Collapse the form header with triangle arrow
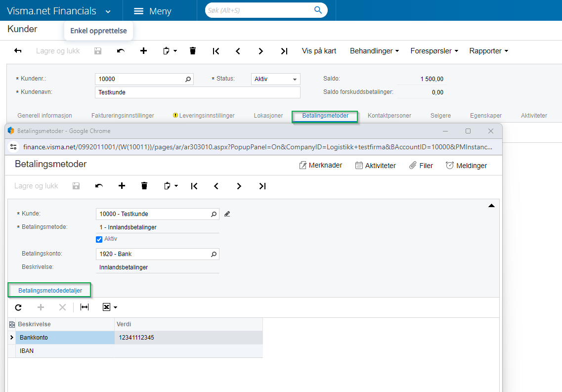 pyautogui.click(x=491, y=206)
